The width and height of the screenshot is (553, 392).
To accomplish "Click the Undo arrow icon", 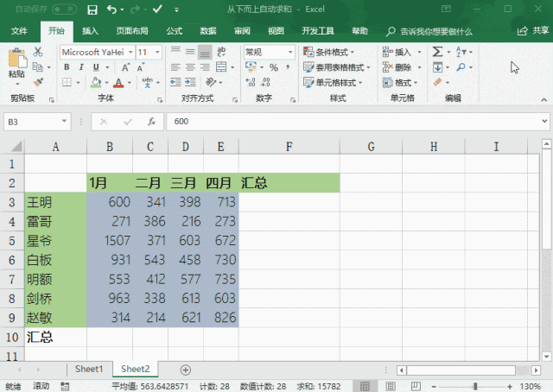I will (112, 10).
